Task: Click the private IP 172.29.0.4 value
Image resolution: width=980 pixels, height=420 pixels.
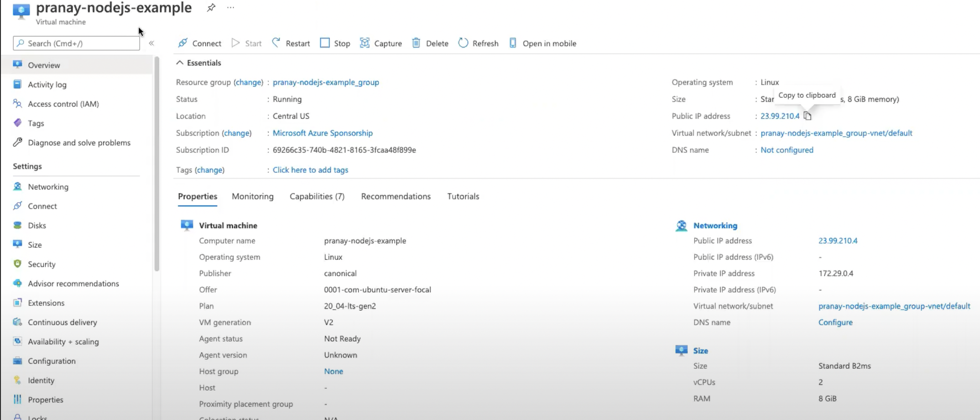Action: coord(836,273)
